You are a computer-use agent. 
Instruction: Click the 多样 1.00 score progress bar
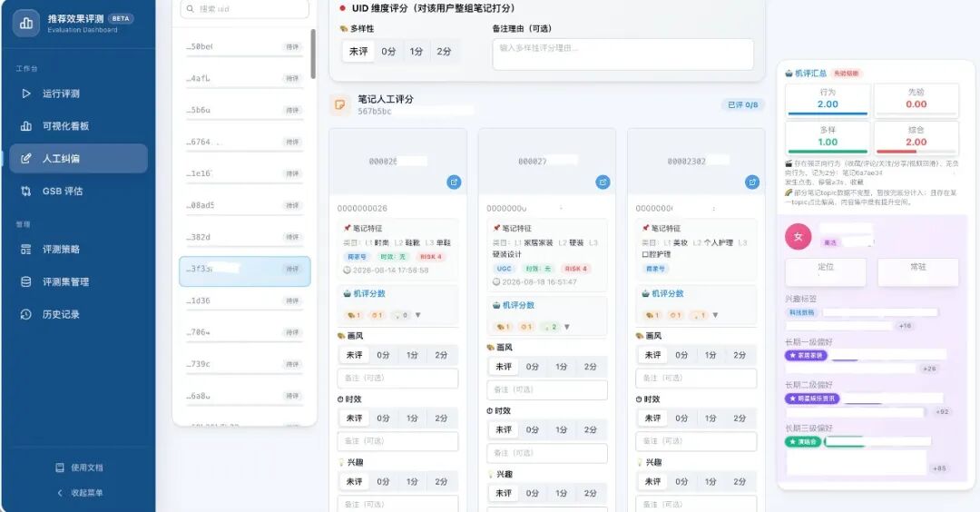coord(828,152)
